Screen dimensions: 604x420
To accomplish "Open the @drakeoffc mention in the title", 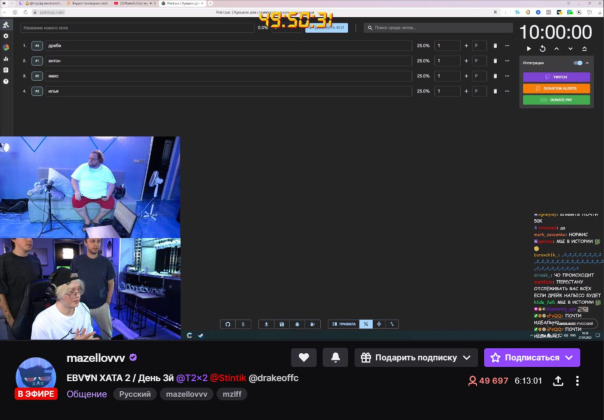I will click(x=273, y=378).
